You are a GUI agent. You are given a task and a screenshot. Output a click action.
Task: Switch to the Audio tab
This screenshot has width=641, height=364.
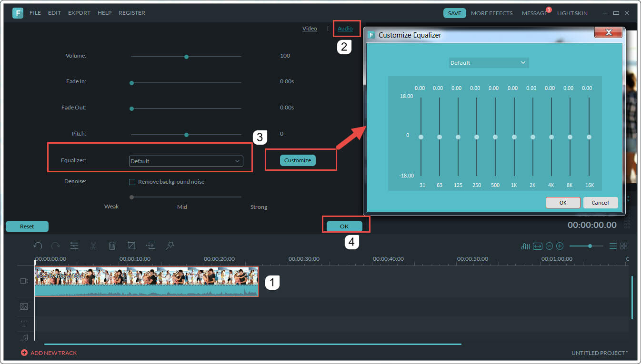coord(345,29)
